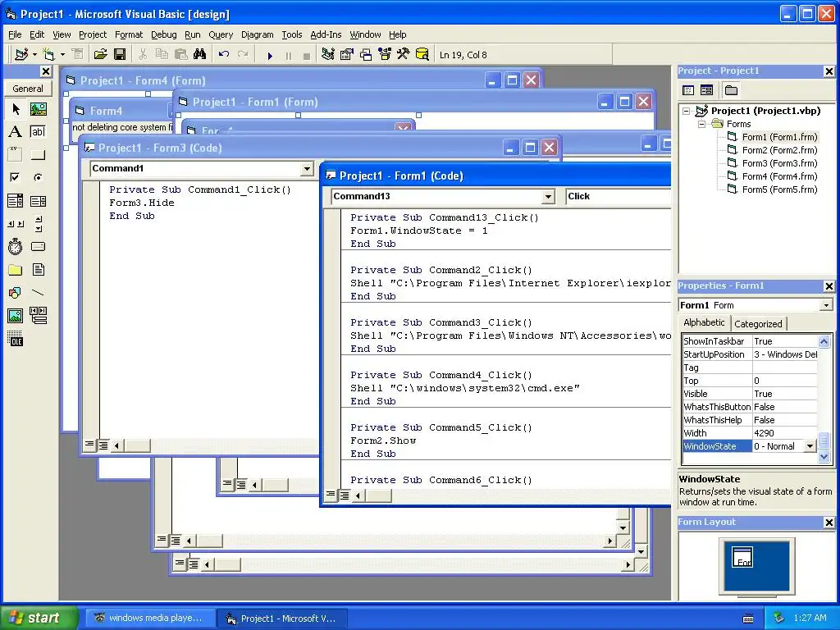Click the left scroll arrow in Form1 code window
840x630 pixels.
pos(358,495)
